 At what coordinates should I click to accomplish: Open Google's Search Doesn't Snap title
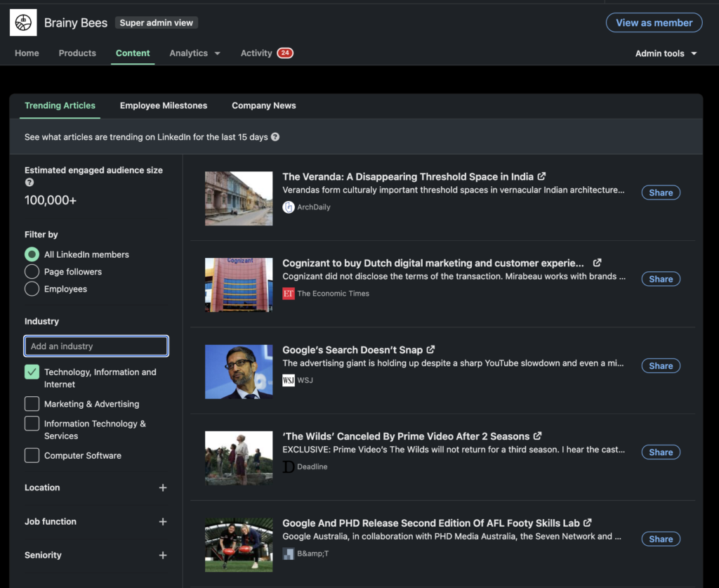(x=352, y=350)
